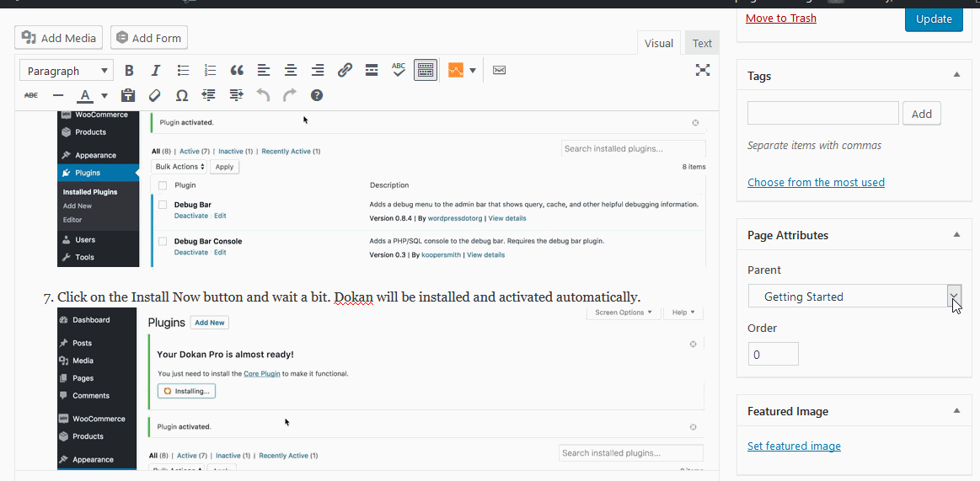Apply italic formatting

(156, 71)
